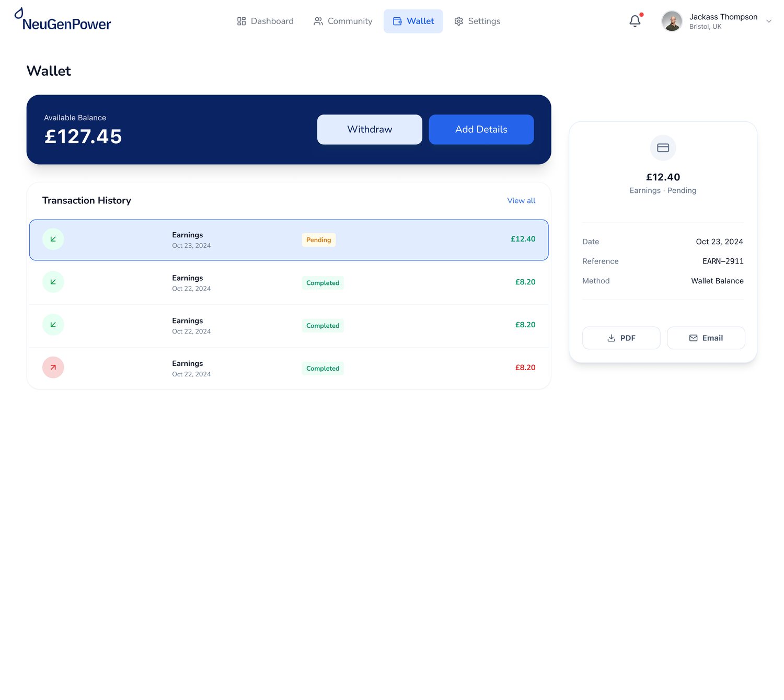Image resolution: width=784 pixels, height=700 pixels.
Task: Click the £12.40 amount in transaction list
Action: [x=523, y=239]
